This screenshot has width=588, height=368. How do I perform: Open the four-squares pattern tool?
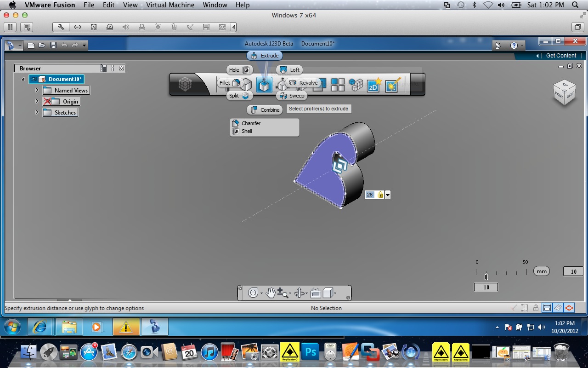(x=338, y=85)
